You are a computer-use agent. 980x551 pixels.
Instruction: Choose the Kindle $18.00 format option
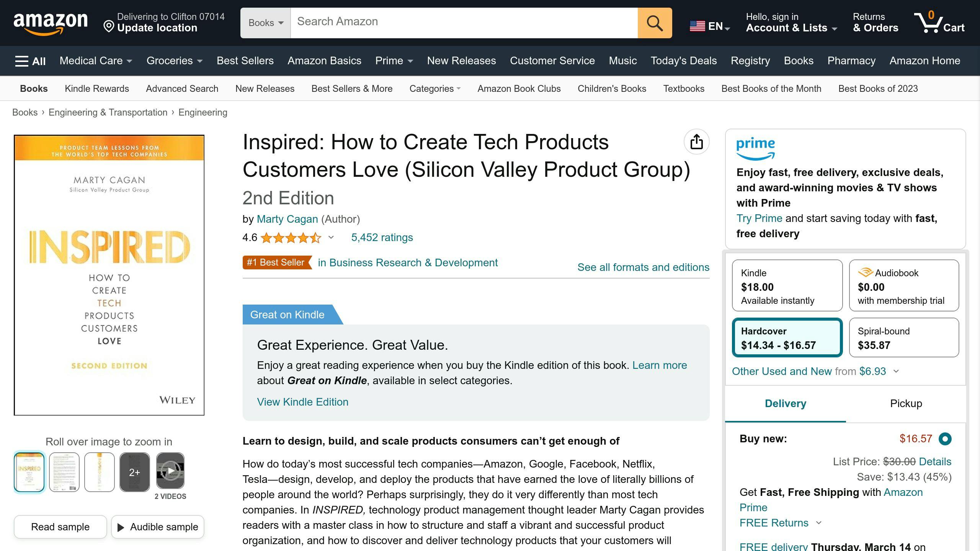pos(787,285)
